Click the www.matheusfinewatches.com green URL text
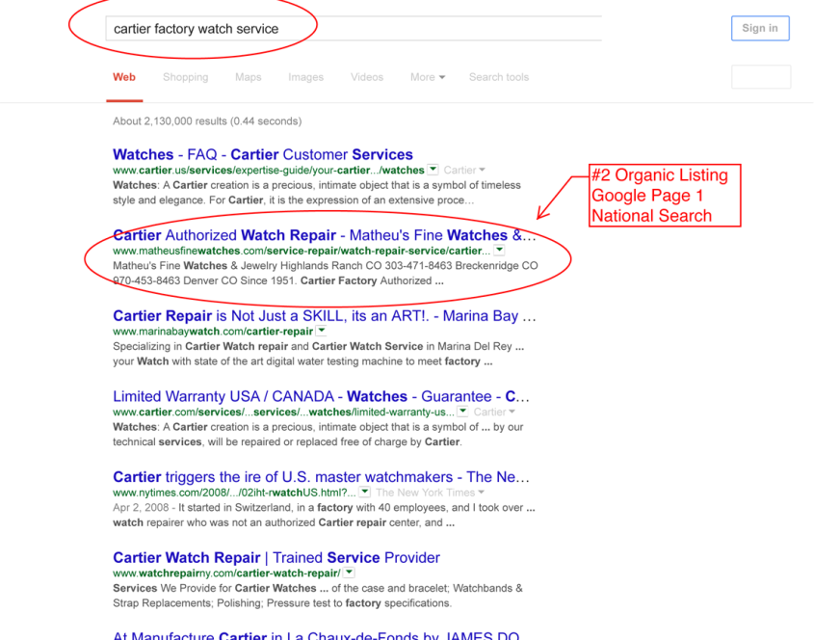Image resolution: width=840 pixels, height=640 pixels. [x=302, y=251]
